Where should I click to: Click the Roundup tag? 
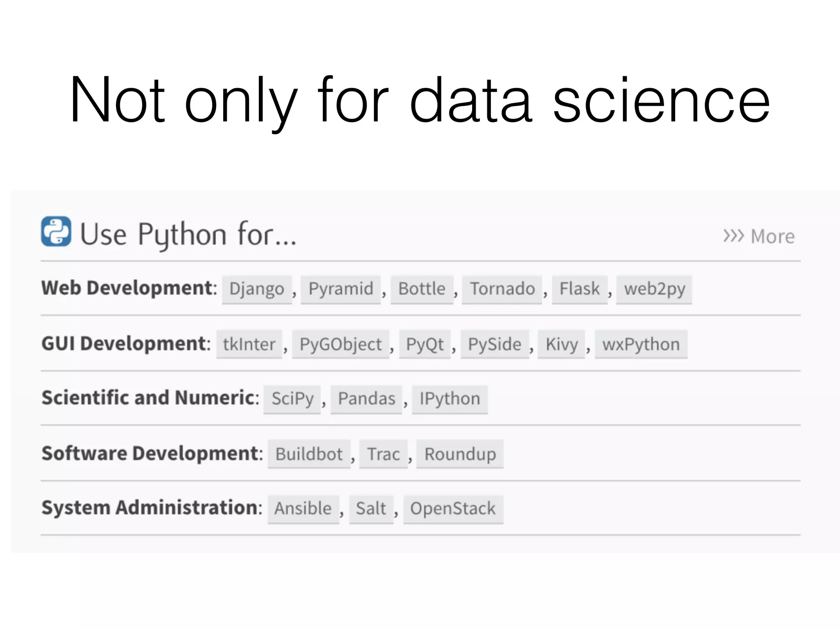(460, 454)
